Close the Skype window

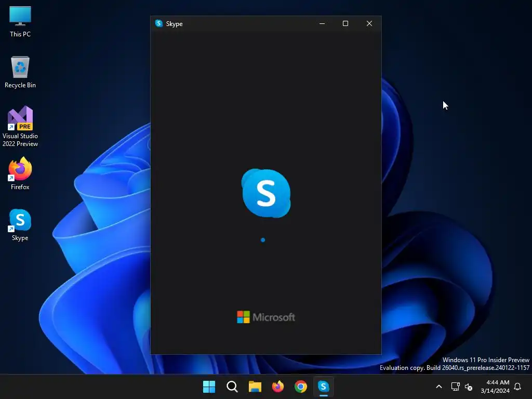(x=369, y=23)
